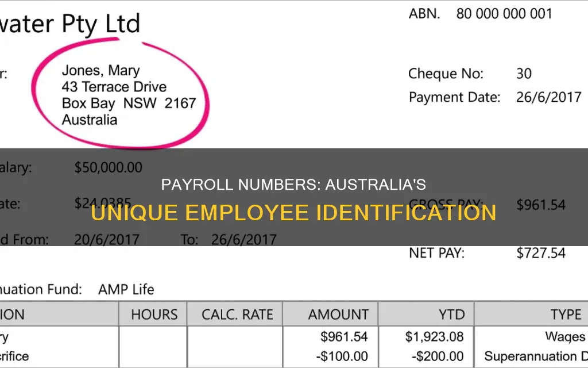Image resolution: width=588 pixels, height=368 pixels.
Task: Click the $50,000.00 salary value
Action: pos(109,167)
